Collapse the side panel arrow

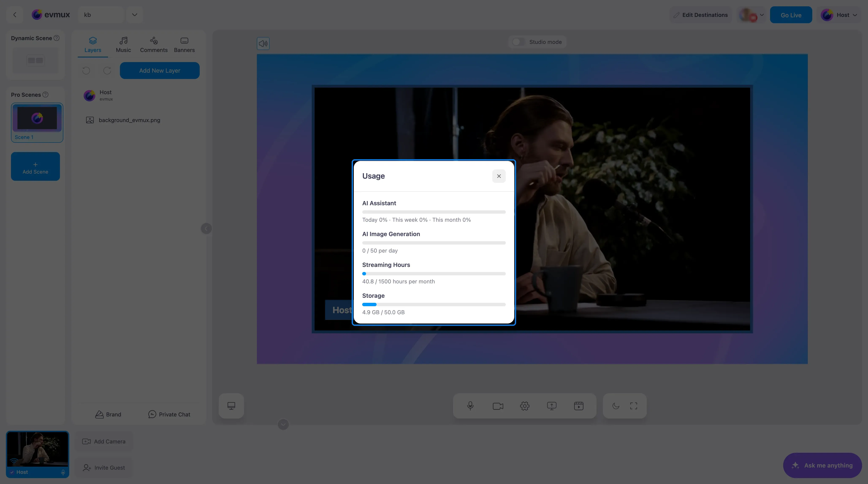click(206, 228)
